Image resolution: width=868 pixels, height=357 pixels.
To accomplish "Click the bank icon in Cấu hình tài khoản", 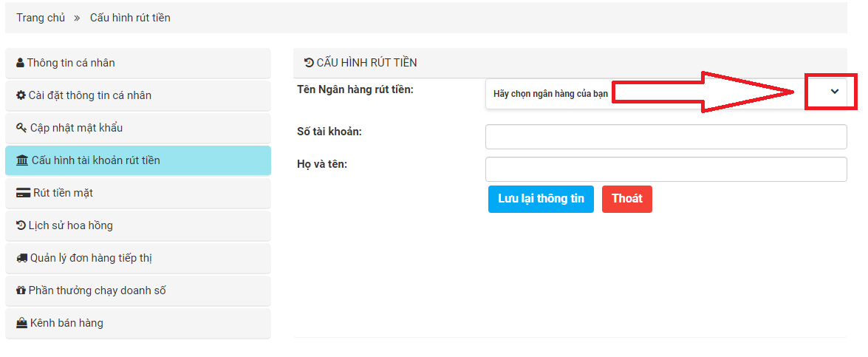I will (x=22, y=160).
